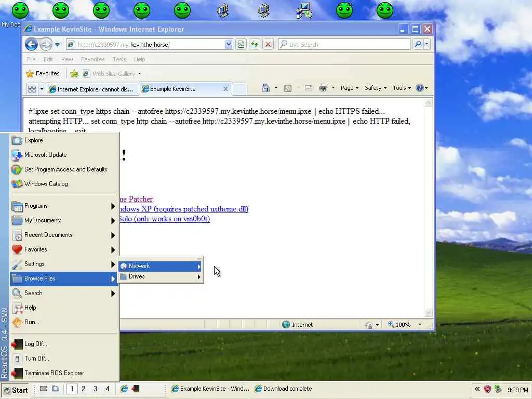Expand the Programs submenu
Image resolution: width=532 pixels, height=399 pixels.
coord(64,206)
